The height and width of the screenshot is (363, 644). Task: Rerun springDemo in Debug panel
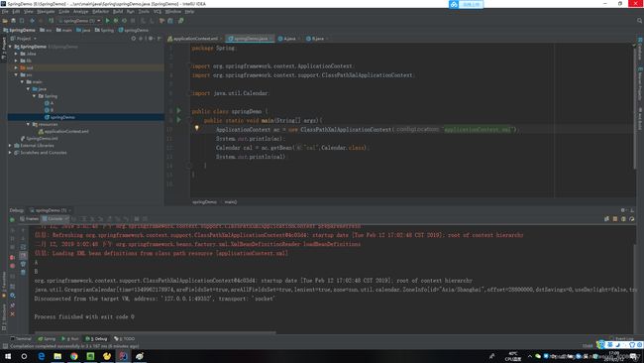[12, 219]
